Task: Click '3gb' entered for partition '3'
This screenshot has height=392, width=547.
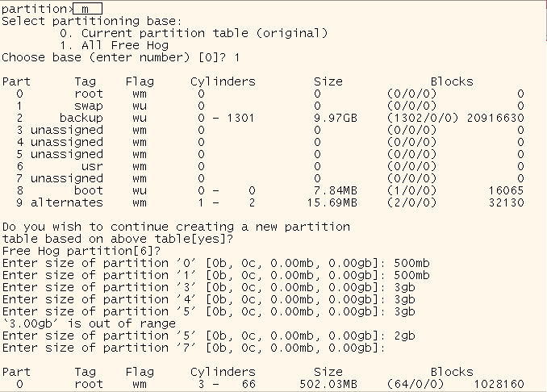Action: 405,288
